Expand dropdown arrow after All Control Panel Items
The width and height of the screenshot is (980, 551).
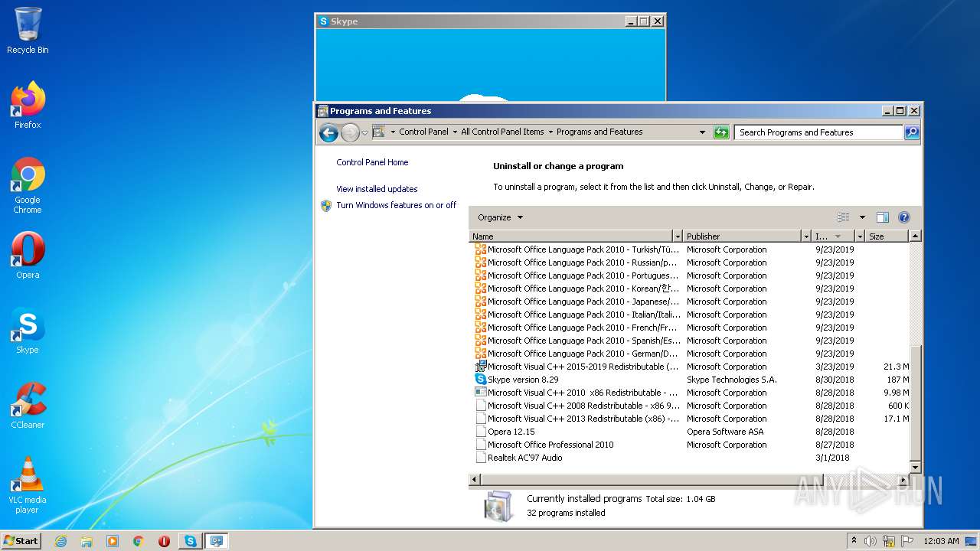click(x=550, y=132)
